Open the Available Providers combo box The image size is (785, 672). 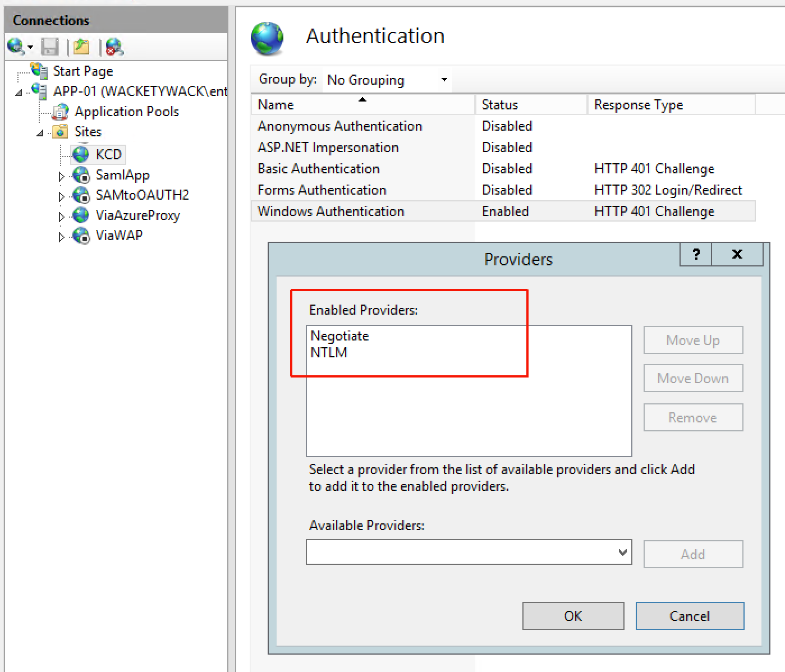point(469,552)
